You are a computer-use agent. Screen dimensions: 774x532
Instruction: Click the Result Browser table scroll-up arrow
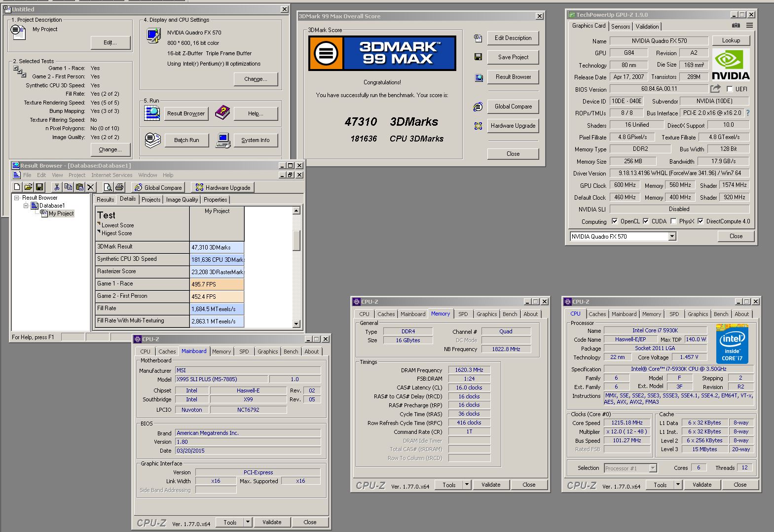pyautogui.click(x=296, y=211)
